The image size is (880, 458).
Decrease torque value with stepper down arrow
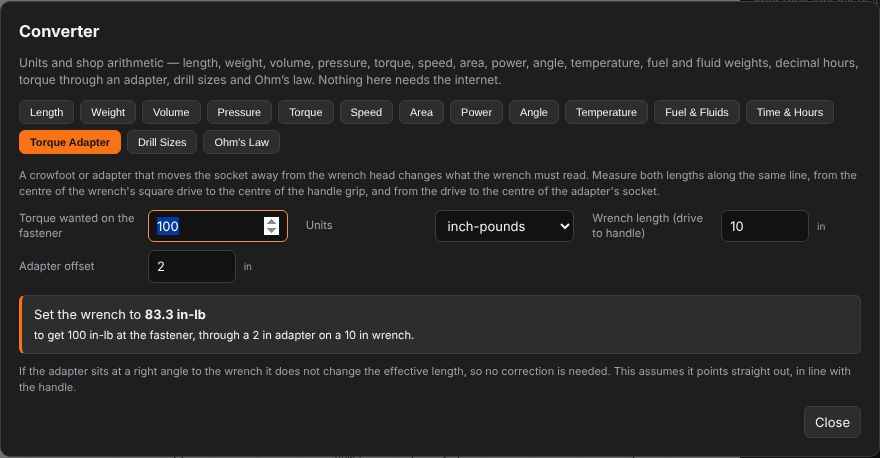[272, 231]
